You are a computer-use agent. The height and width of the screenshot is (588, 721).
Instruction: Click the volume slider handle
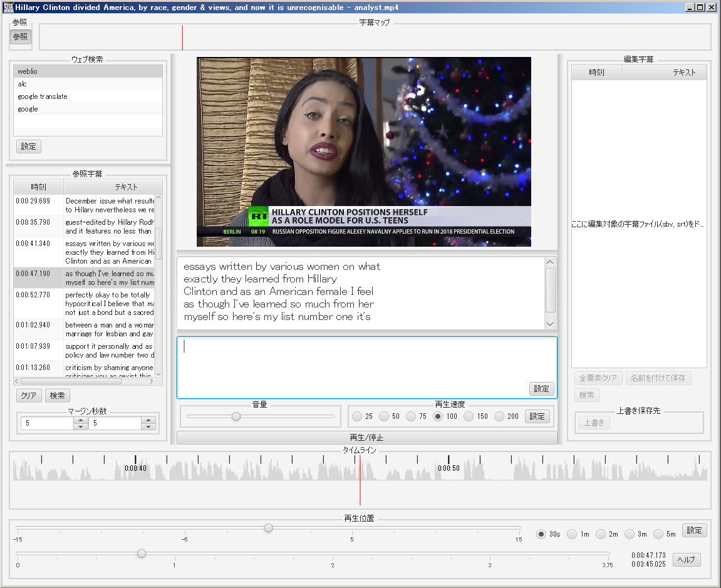point(236,416)
